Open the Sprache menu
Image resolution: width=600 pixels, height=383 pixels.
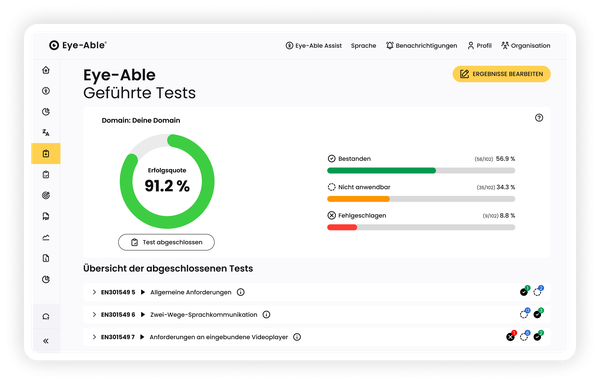click(364, 46)
